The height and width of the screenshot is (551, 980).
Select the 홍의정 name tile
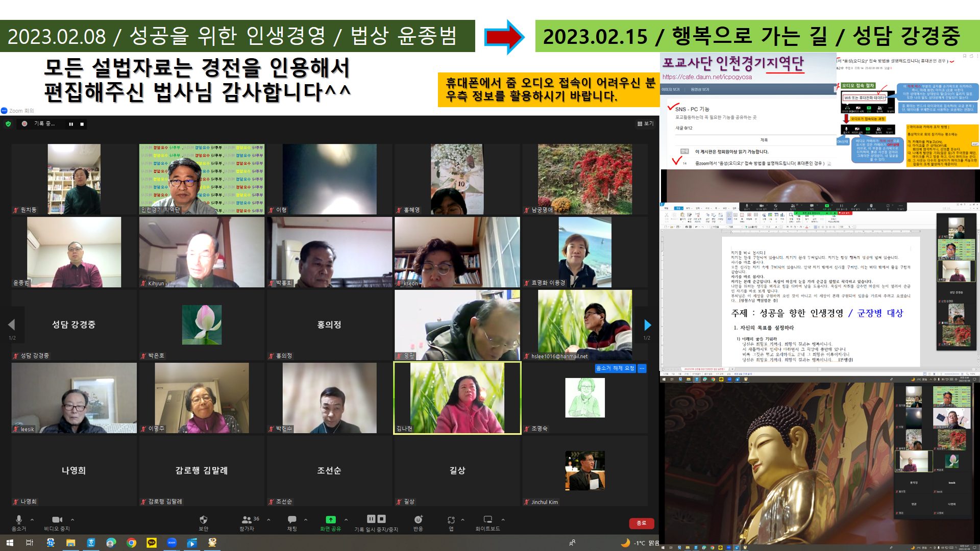pyautogui.click(x=329, y=325)
